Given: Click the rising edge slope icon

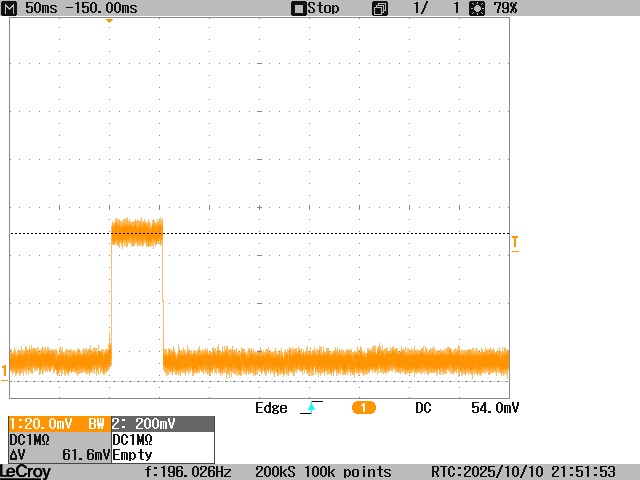Looking at the screenshot, I should pyautogui.click(x=311, y=408).
